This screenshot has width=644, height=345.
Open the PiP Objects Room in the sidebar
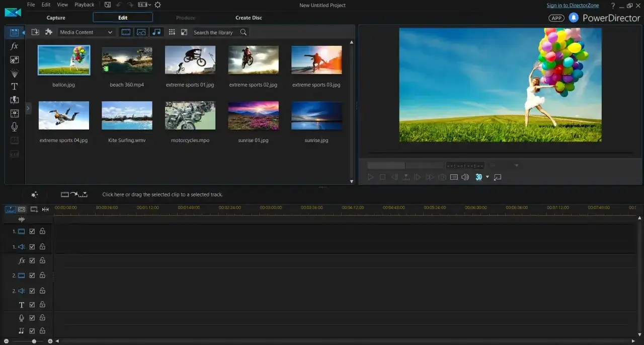pos(14,59)
